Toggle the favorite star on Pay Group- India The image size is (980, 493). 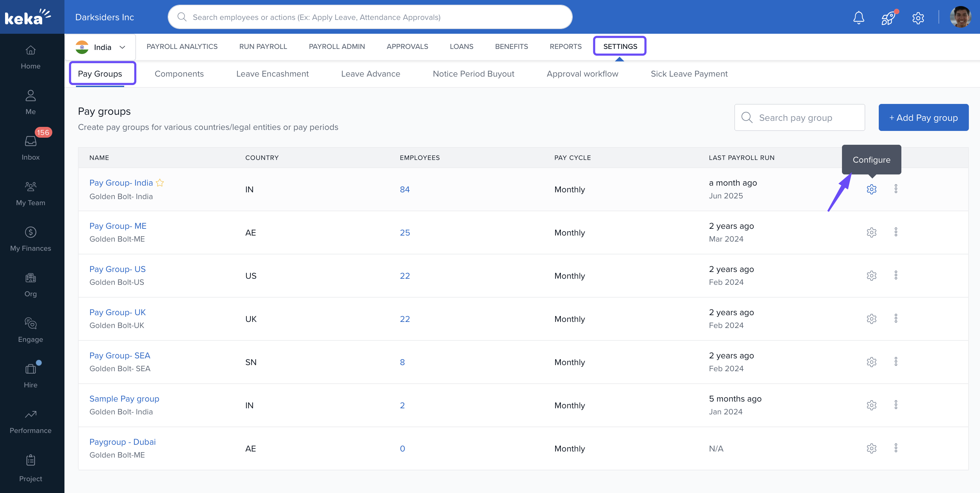click(x=160, y=183)
